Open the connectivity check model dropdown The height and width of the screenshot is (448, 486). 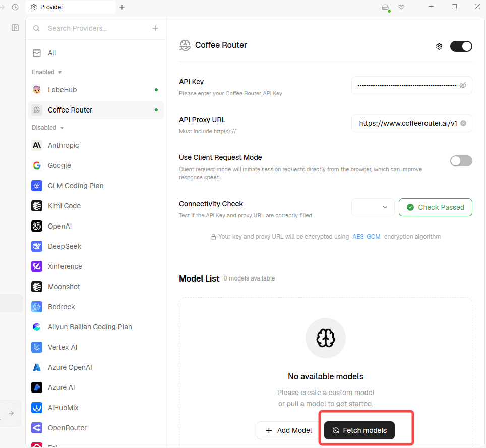373,207
